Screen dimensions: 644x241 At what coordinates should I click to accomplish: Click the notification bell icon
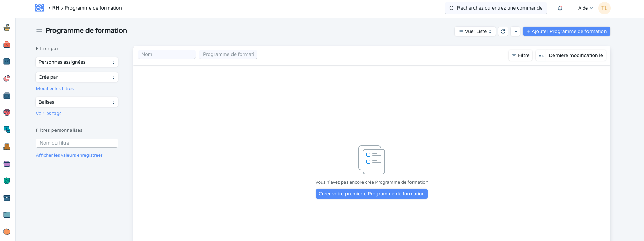(x=560, y=8)
